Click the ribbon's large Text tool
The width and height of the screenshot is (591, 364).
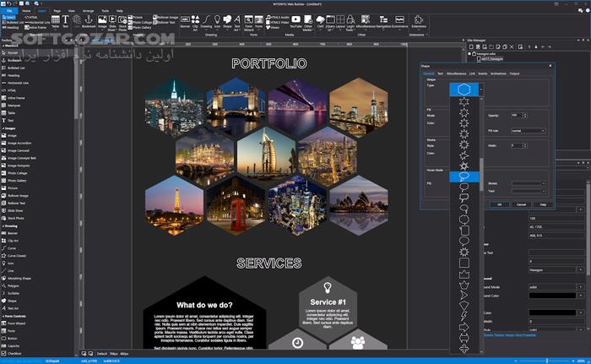point(65,21)
